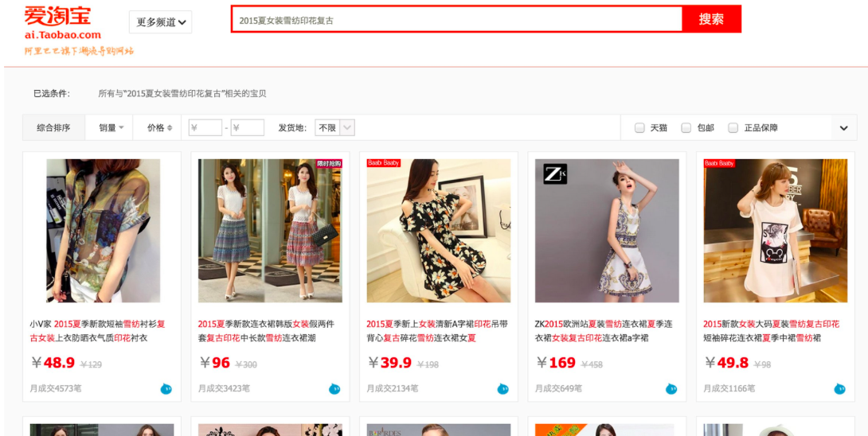The height and width of the screenshot is (436, 868).
Task: Click the crossed-out ¥458 original price
Action: point(591,364)
